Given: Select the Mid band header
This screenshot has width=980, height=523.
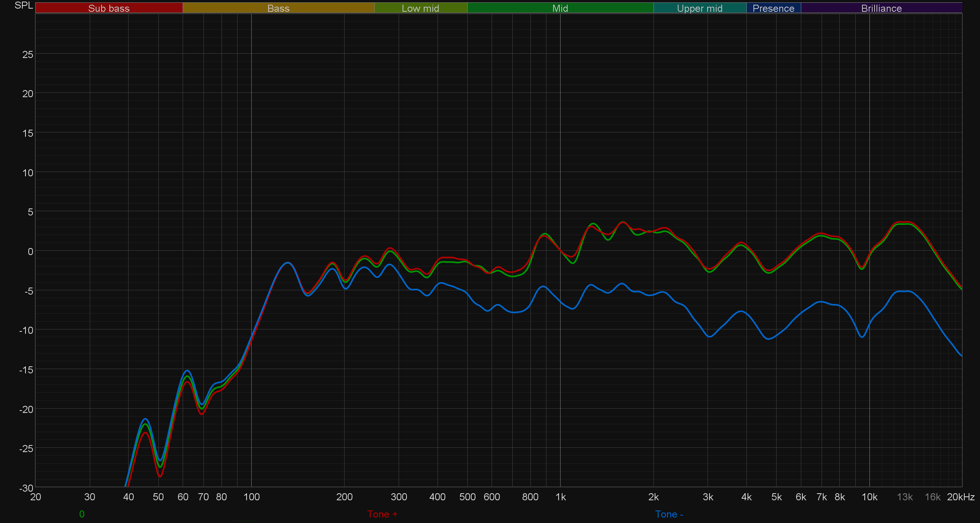Looking at the screenshot, I should tap(560, 8).
